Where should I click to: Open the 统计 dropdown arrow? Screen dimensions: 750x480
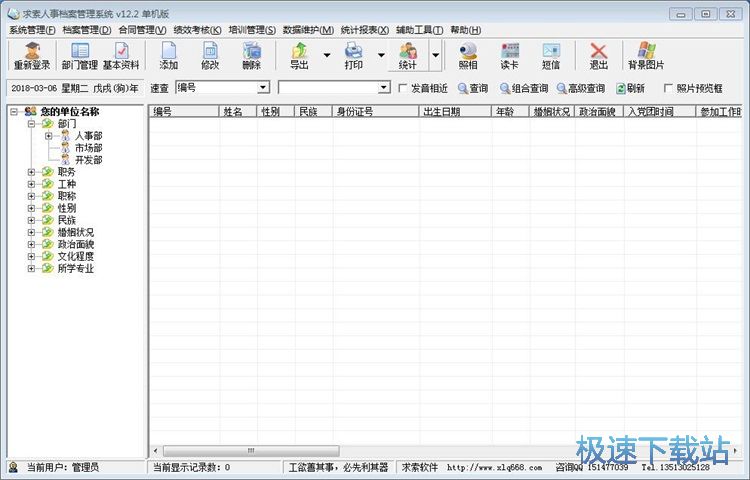(x=435, y=55)
